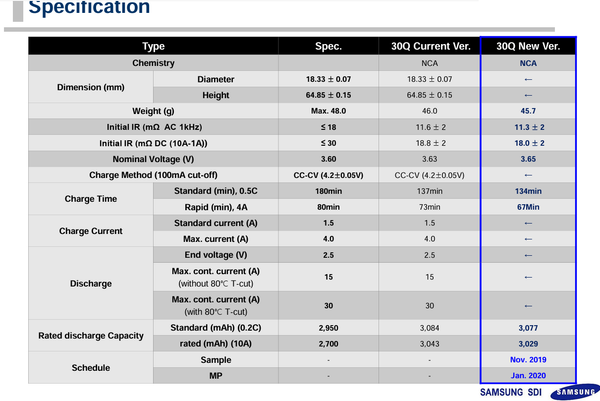Click the "67Min" value
This screenshot has width=600, height=401.
coord(528,207)
